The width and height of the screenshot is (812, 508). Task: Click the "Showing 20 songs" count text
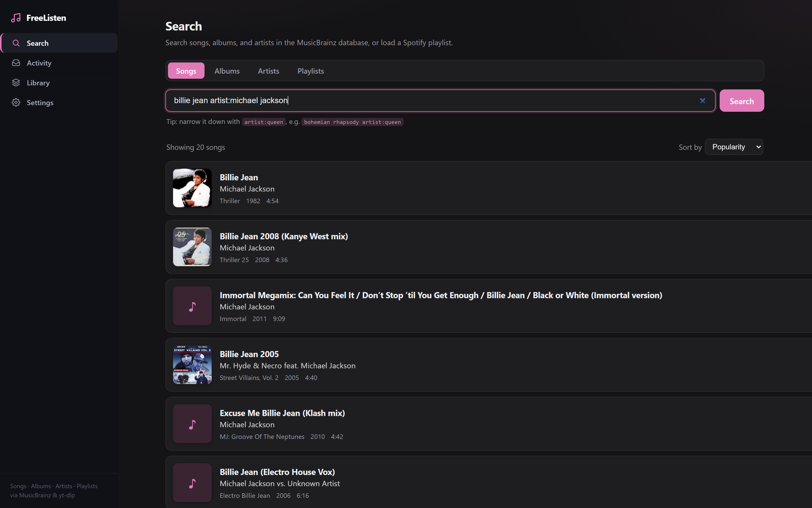point(196,147)
